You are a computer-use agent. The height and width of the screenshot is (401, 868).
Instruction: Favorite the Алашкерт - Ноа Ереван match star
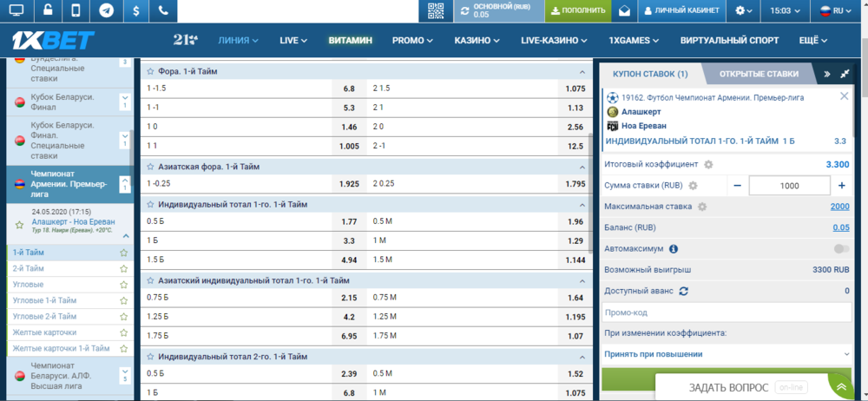click(x=19, y=225)
